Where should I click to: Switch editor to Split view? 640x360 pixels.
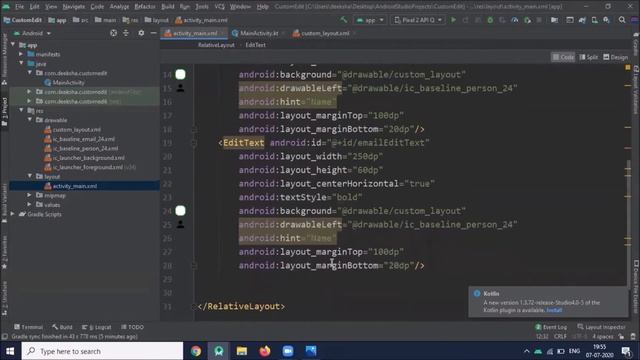(x=589, y=57)
